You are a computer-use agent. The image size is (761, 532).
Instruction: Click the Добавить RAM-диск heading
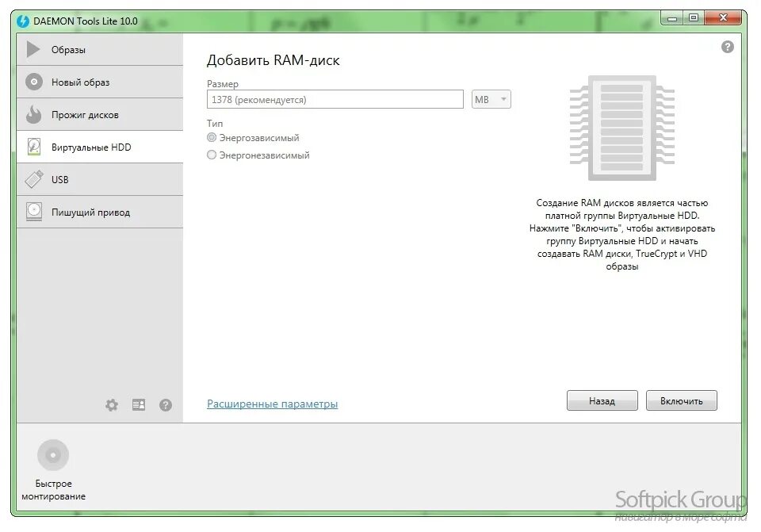[x=273, y=60]
